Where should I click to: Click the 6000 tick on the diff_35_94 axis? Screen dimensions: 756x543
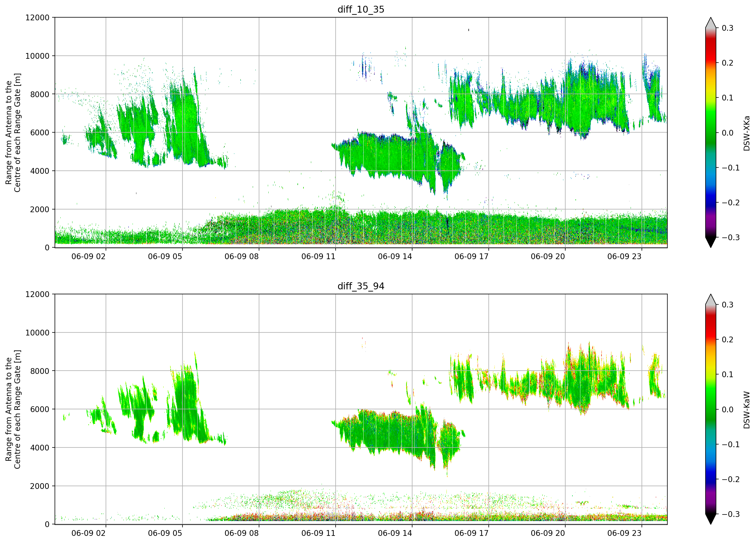pyautogui.click(x=40, y=409)
